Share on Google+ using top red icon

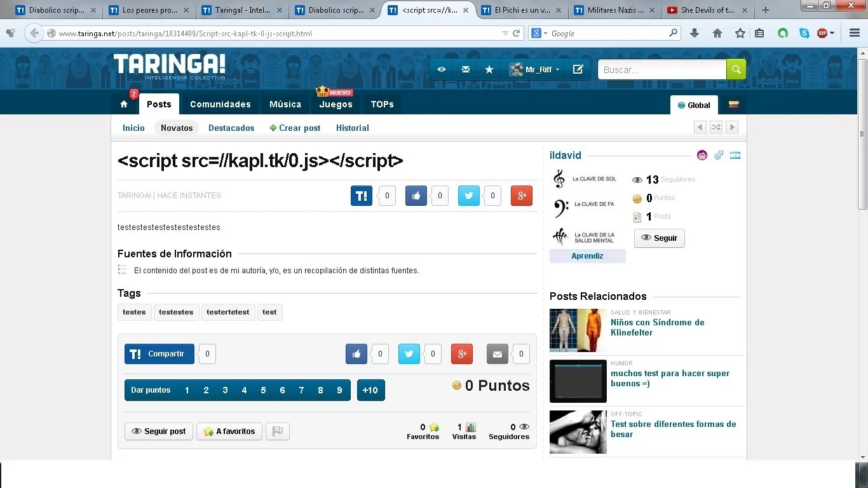[522, 196]
